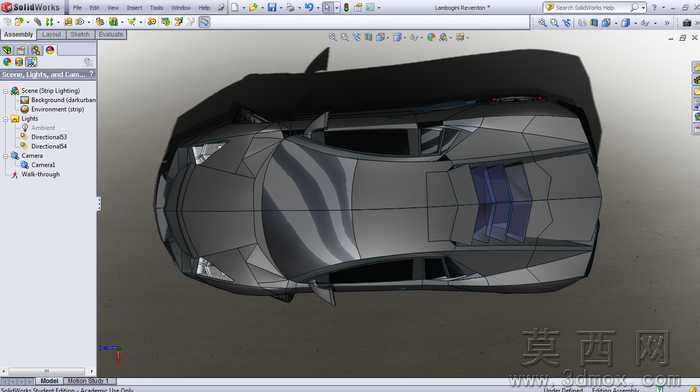
Task: Open the Edit menu
Action: click(94, 8)
